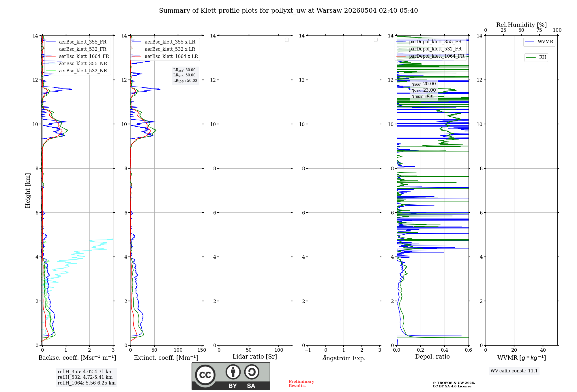Click the © TROPOS & UW 2026 notice
Viewport: 577px width, 392px height.
pos(454,383)
